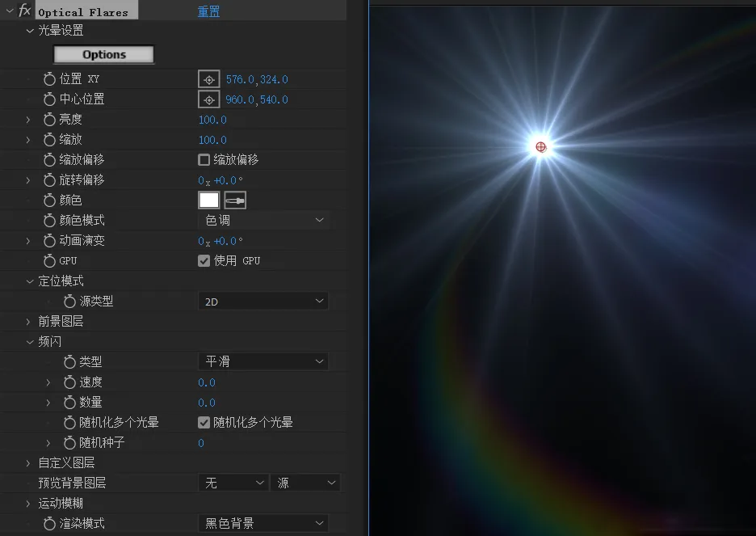Click the stopwatch icon for 位置 XY

pyautogui.click(x=49, y=79)
